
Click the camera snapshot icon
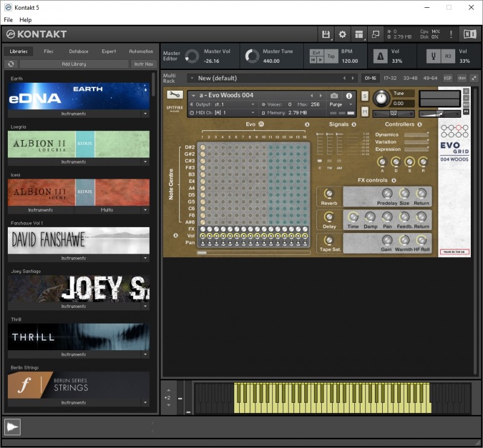pyautogui.click(x=334, y=95)
